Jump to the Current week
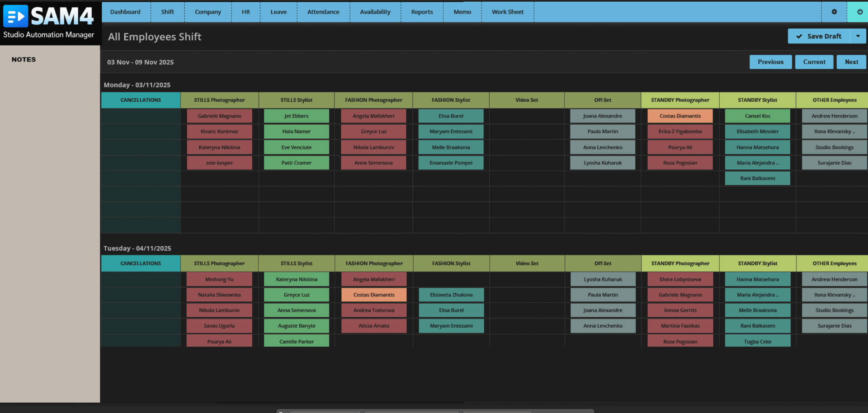 tap(814, 62)
